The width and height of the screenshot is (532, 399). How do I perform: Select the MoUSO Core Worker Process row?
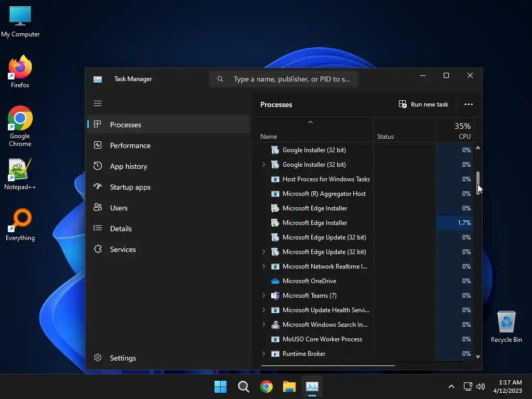(363, 339)
